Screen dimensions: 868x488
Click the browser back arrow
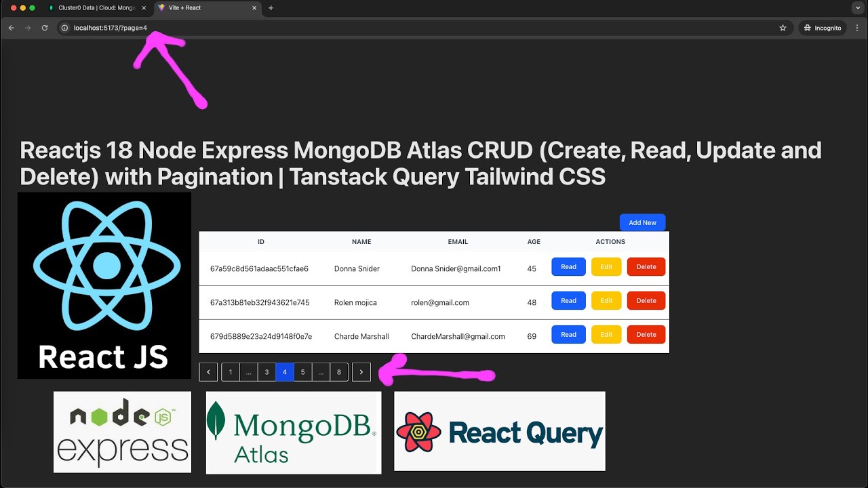pyautogui.click(x=11, y=28)
